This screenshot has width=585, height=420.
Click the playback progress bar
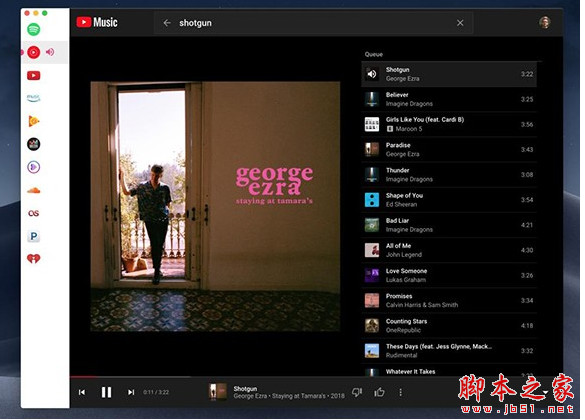pos(316,377)
